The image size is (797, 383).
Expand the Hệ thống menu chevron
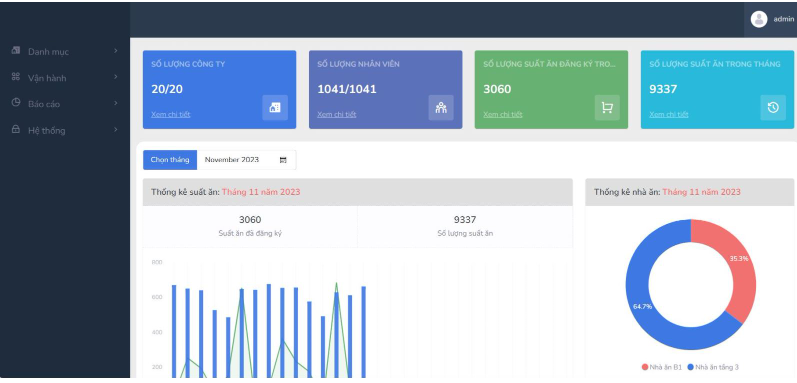point(116,130)
